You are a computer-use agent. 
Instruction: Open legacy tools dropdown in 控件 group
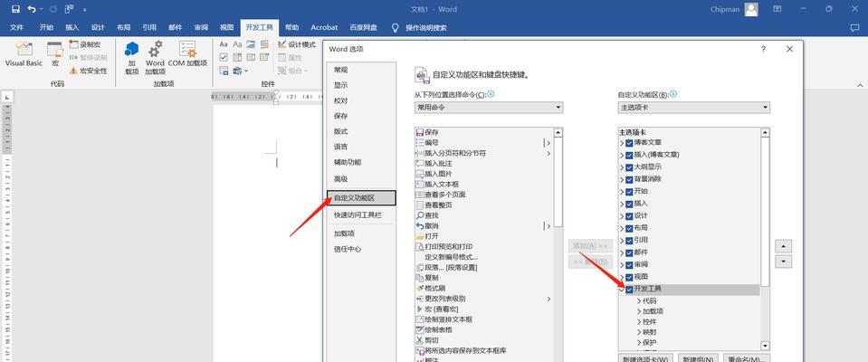[x=240, y=71]
